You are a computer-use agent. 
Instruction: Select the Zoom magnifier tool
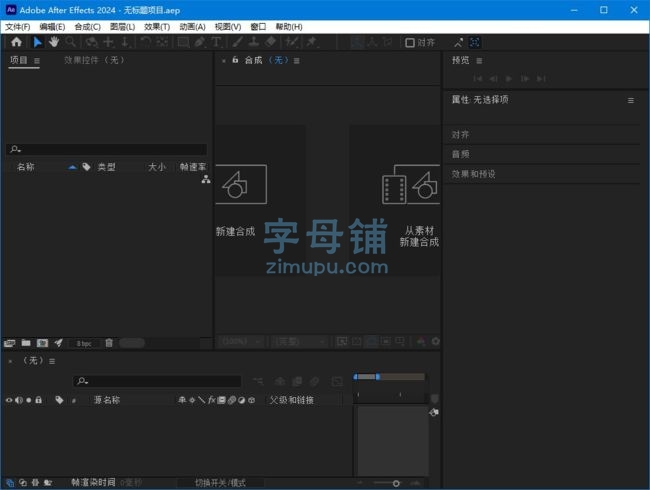pyautogui.click(x=71, y=42)
